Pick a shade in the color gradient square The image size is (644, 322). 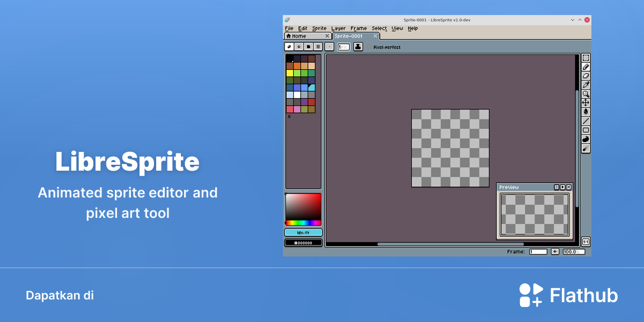(x=303, y=207)
